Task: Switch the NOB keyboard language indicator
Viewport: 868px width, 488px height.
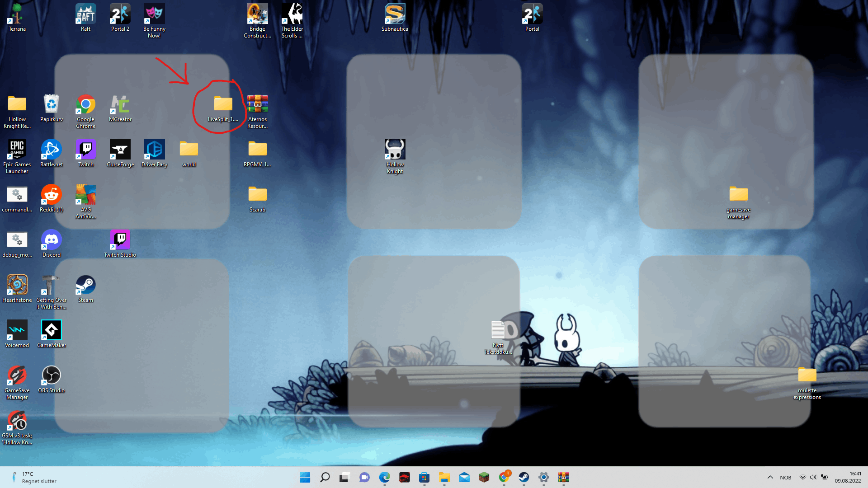Action: pyautogui.click(x=785, y=477)
